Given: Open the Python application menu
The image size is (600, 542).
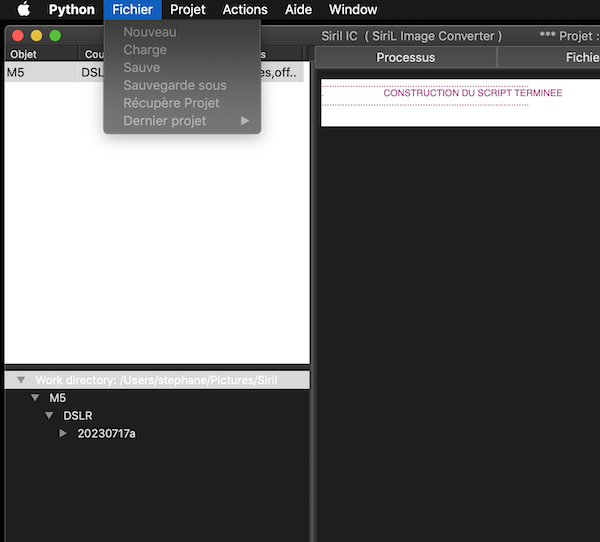Looking at the screenshot, I should click(72, 10).
